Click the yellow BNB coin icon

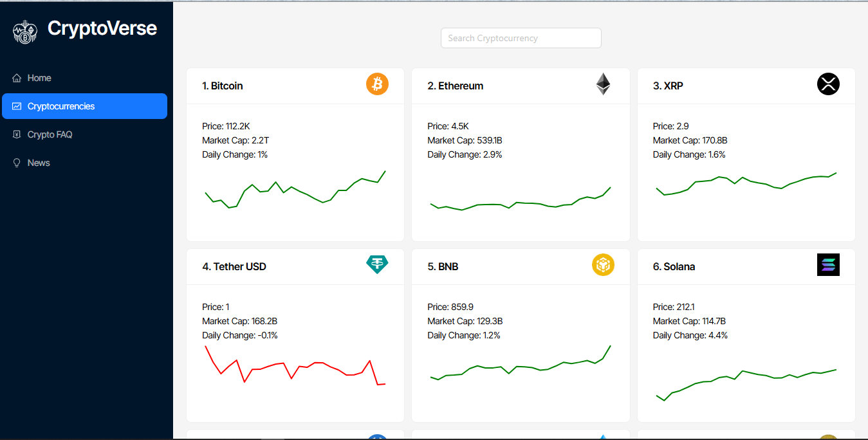coord(603,264)
